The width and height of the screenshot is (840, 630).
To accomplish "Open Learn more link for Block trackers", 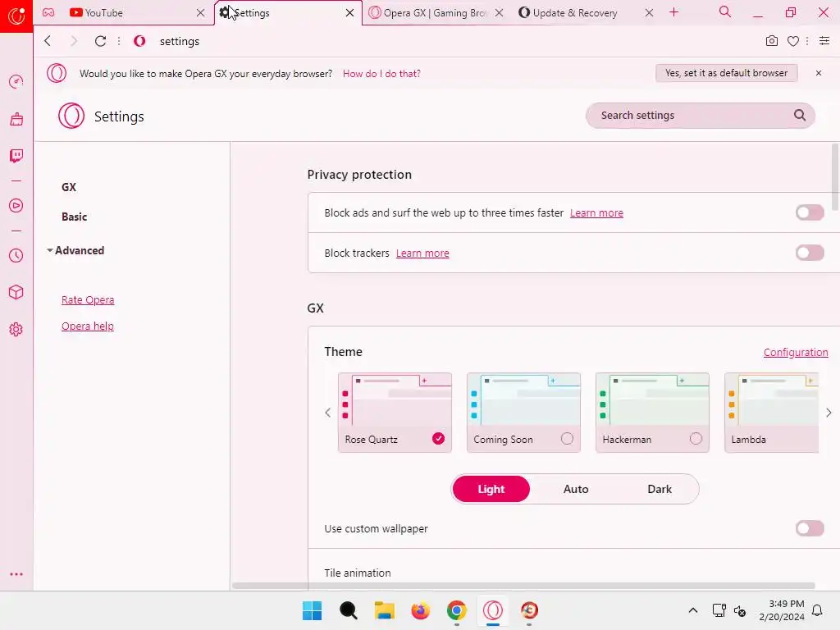I will (x=422, y=253).
